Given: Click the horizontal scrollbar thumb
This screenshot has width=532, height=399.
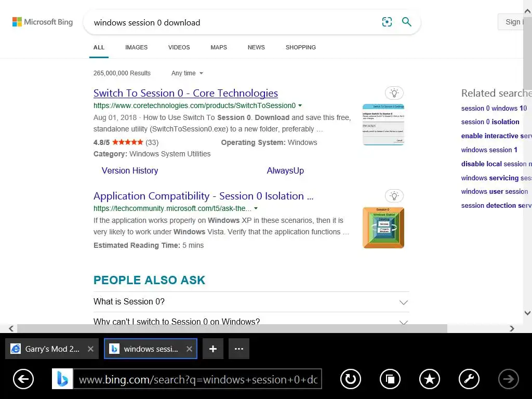Looking at the screenshot, I should (232, 328).
